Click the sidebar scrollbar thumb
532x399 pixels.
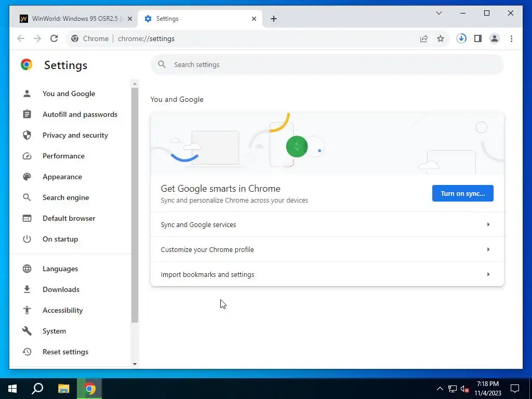(135, 205)
